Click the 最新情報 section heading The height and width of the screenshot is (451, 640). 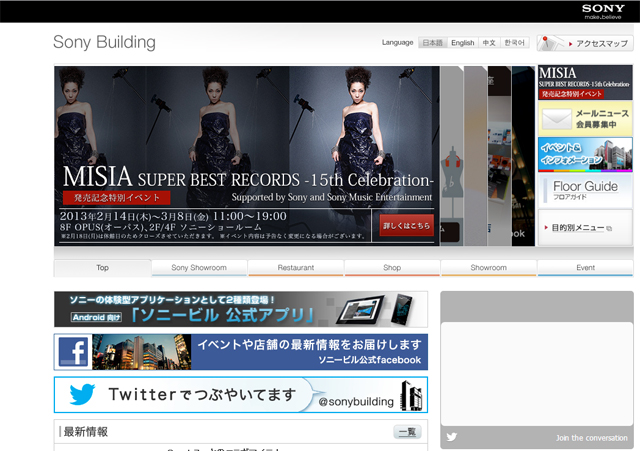86,432
